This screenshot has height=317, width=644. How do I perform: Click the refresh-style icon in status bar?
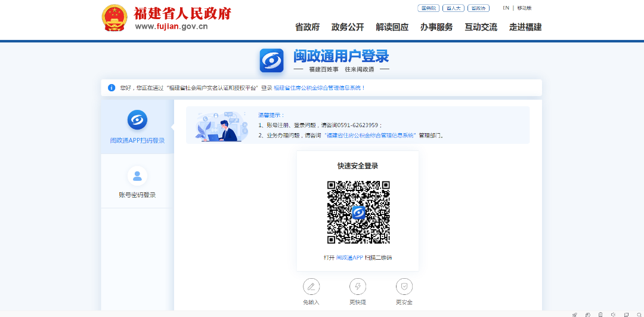[588, 315]
